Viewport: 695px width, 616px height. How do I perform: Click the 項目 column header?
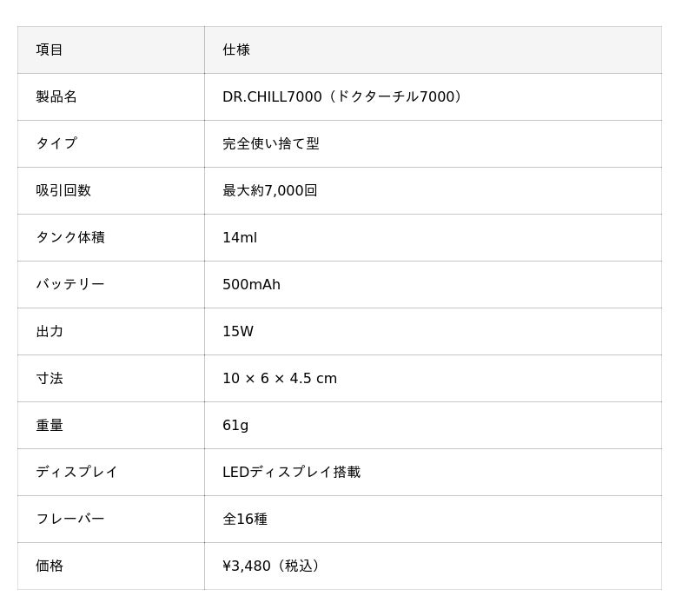click(111, 50)
